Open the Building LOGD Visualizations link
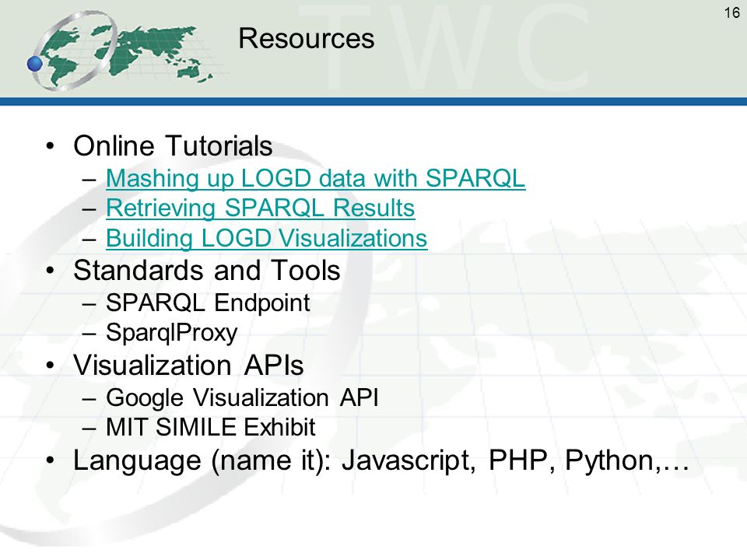Viewport: 747px width, 560px height. tap(266, 238)
